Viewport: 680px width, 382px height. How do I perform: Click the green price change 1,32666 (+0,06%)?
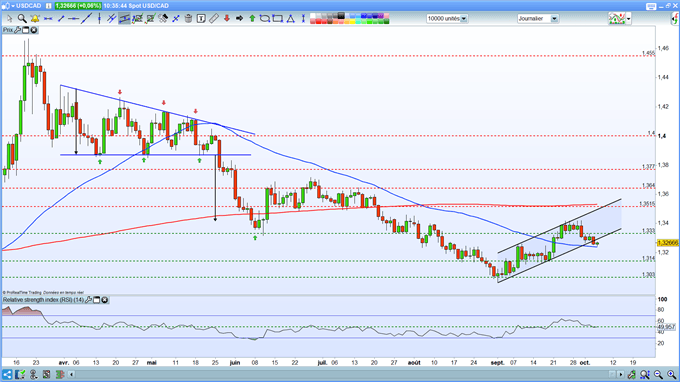click(78, 6)
